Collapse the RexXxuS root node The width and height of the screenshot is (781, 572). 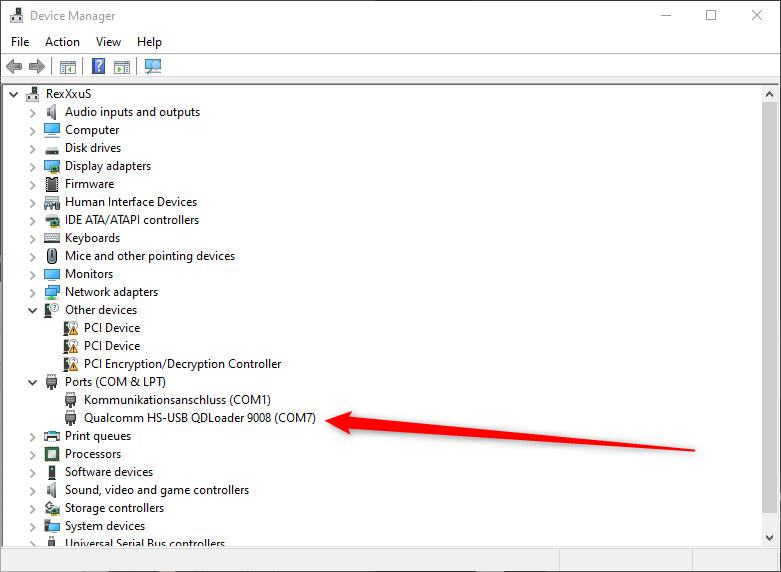tap(13, 94)
